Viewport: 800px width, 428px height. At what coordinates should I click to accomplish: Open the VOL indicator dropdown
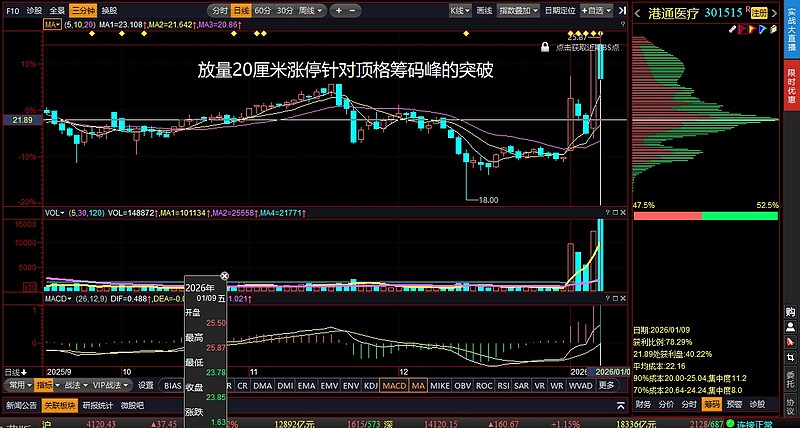[55, 213]
